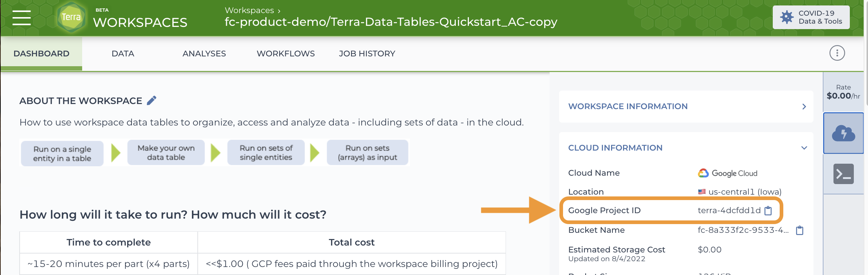Open the cloud environment configuration icon
Screen dimensions: 868x275
coord(843,133)
